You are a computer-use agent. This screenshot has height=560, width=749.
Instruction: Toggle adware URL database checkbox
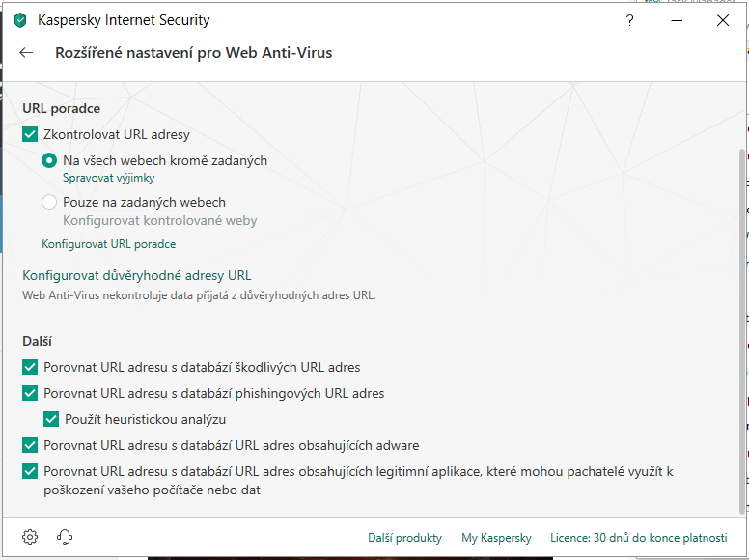pos(30,445)
